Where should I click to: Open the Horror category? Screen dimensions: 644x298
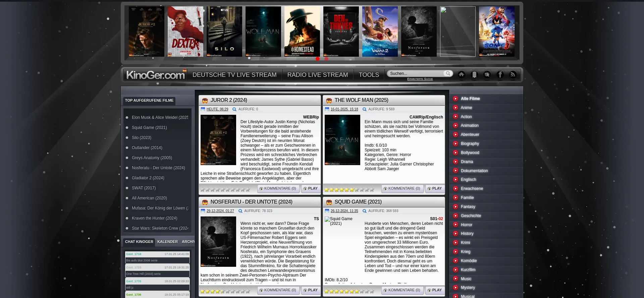[466, 225]
